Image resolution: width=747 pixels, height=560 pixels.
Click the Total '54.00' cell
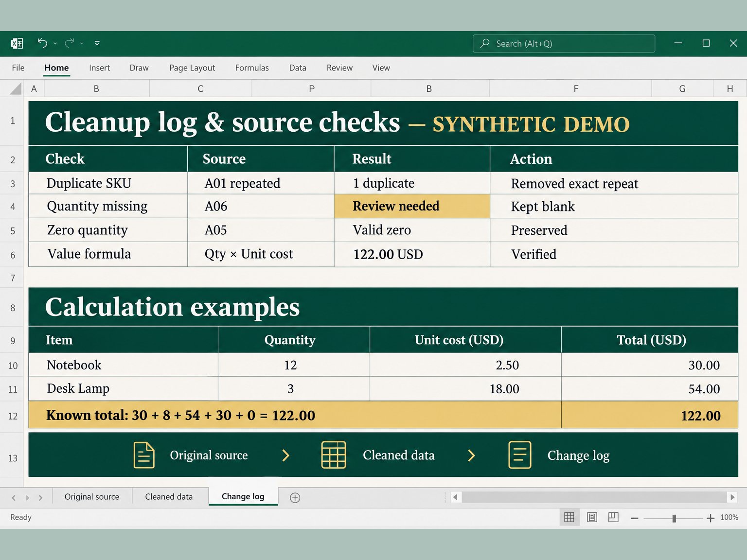(x=650, y=388)
